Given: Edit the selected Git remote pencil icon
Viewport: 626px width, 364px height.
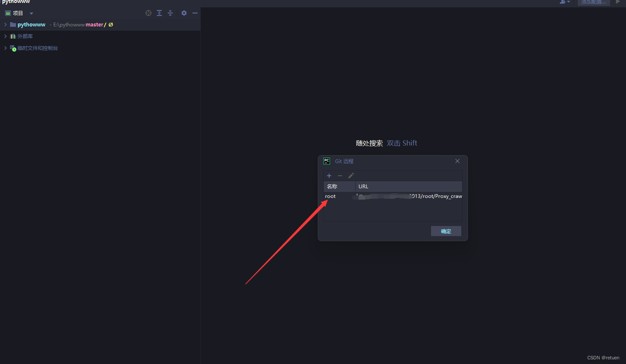Looking at the screenshot, I should pyautogui.click(x=351, y=176).
